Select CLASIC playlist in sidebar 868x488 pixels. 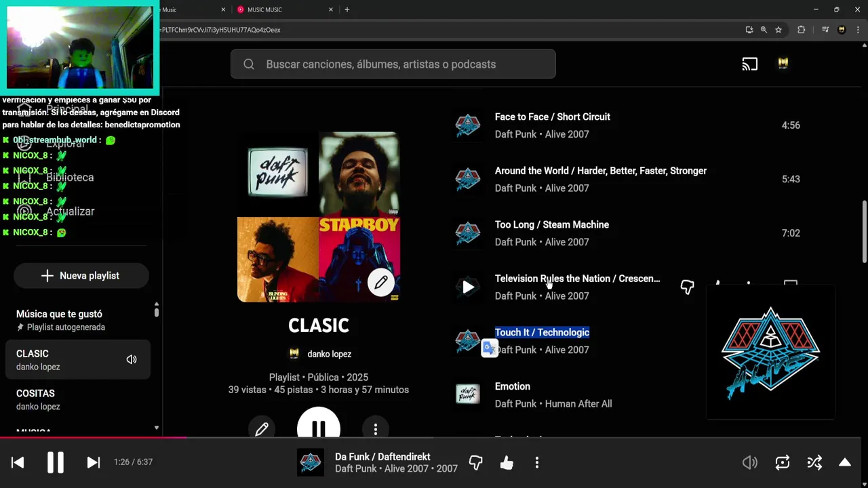point(78,359)
